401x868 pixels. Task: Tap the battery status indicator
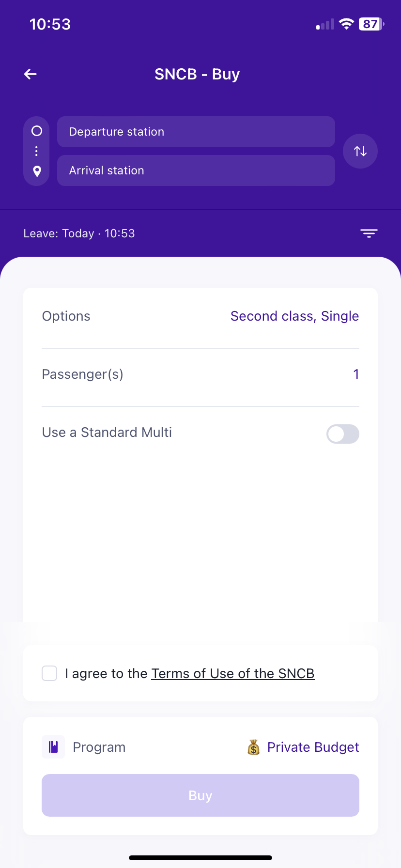tap(371, 24)
